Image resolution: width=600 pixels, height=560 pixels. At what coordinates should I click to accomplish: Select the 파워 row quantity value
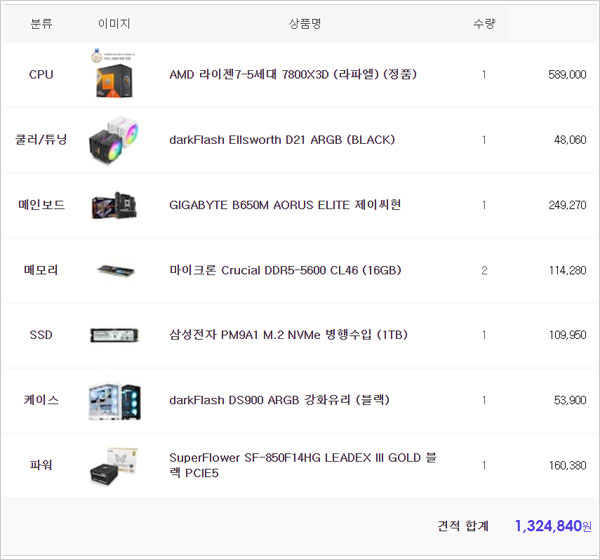tap(484, 465)
